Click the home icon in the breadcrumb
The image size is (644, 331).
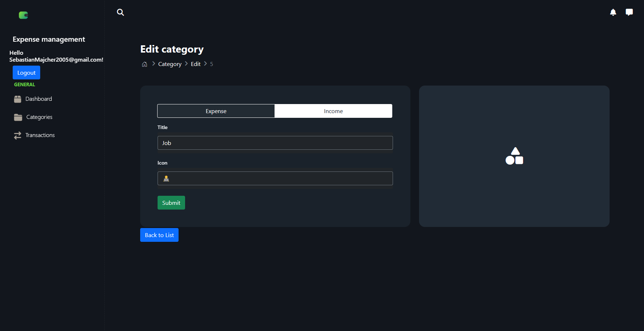pos(145,64)
